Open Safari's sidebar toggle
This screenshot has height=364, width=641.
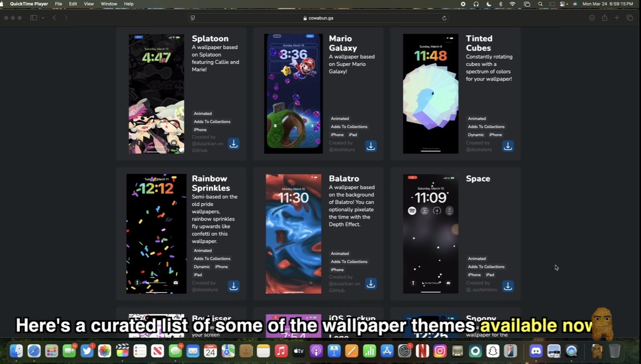pyautogui.click(x=33, y=18)
